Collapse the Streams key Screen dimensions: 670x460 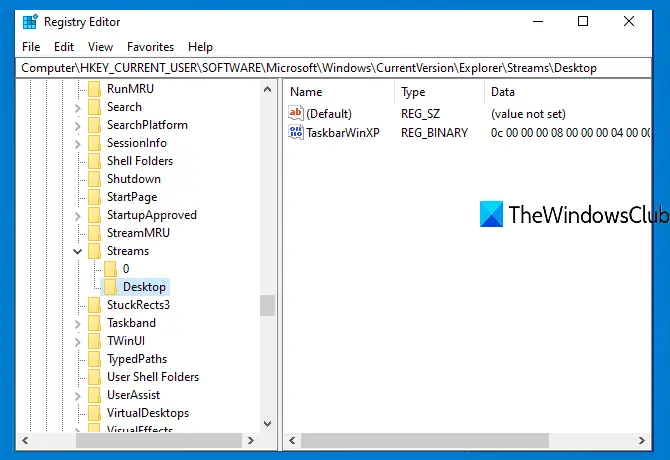(x=77, y=251)
